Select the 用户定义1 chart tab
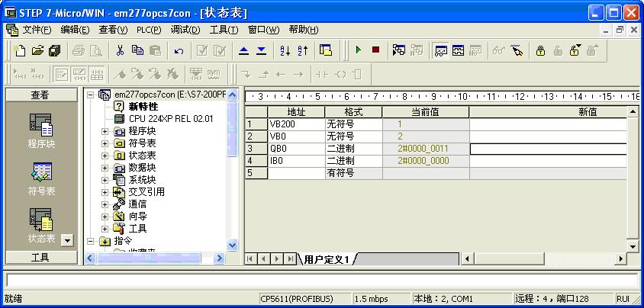The width and height of the screenshot is (644, 308). click(x=327, y=259)
